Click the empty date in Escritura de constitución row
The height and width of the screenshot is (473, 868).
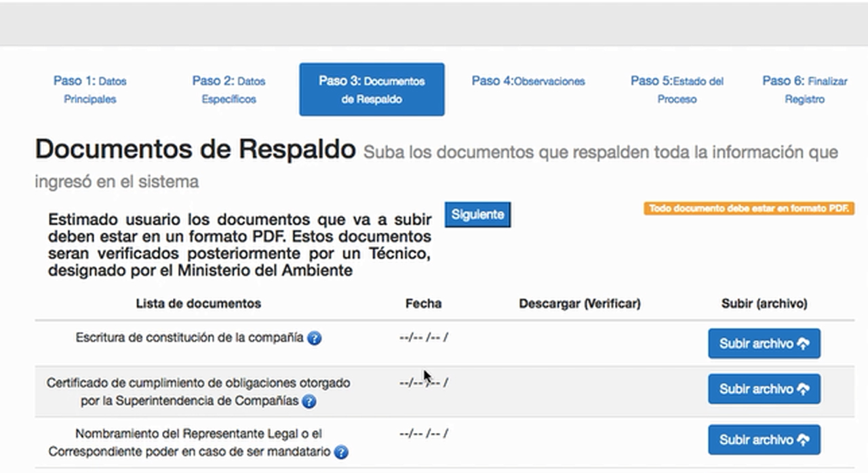tap(423, 337)
